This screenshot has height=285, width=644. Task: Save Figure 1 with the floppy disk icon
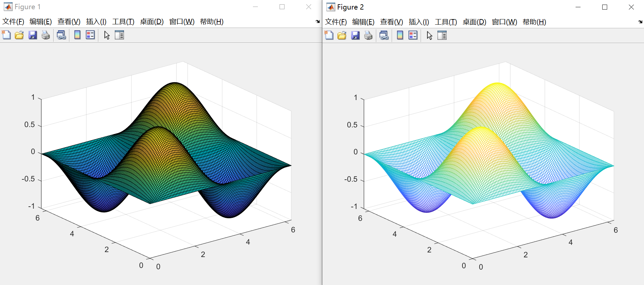(x=33, y=35)
